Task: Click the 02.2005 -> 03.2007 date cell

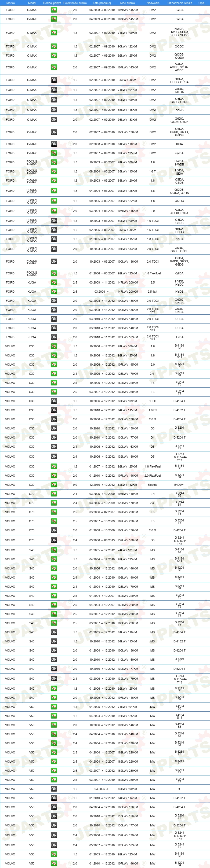Action: pyautogui.click(x=102, y=230)
